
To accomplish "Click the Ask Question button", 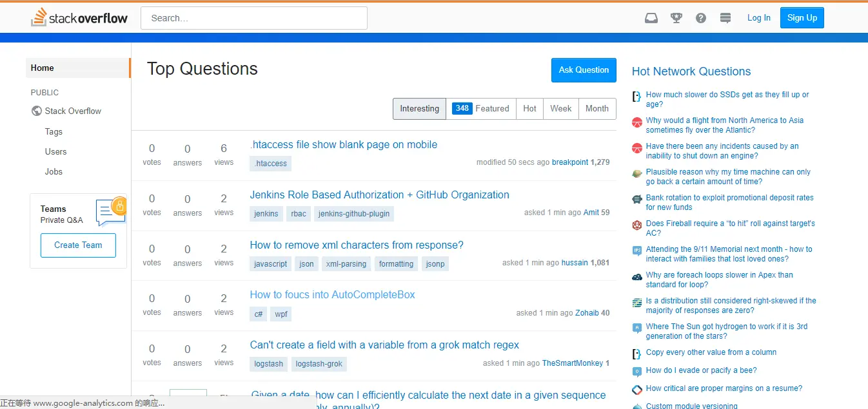I will tap(583, 70).
